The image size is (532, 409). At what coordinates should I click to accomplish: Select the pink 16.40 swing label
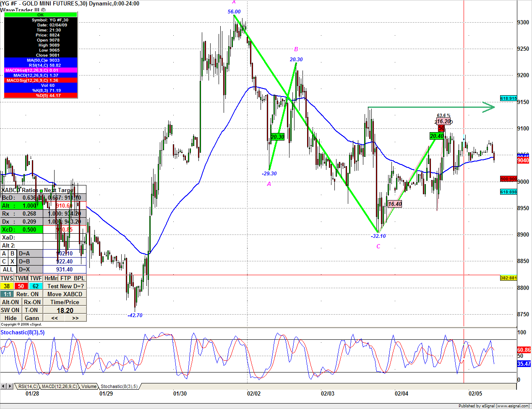(x=395, y=204)
